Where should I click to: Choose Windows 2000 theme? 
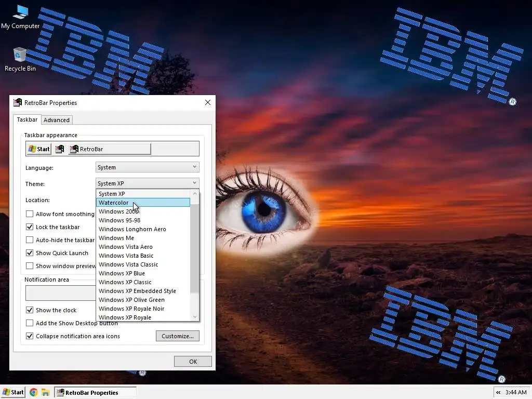point(143,211)
